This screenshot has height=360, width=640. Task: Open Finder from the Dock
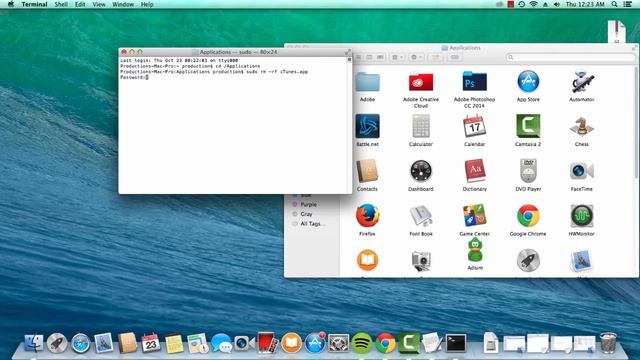(34, 343)
